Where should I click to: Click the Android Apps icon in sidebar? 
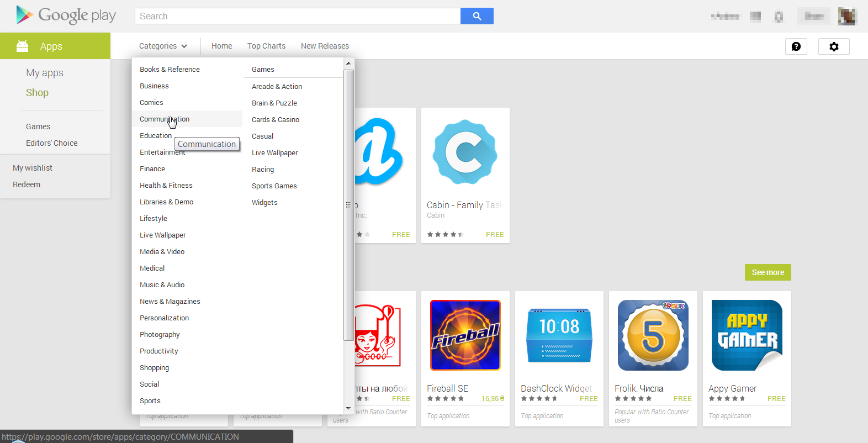(22, 46)
